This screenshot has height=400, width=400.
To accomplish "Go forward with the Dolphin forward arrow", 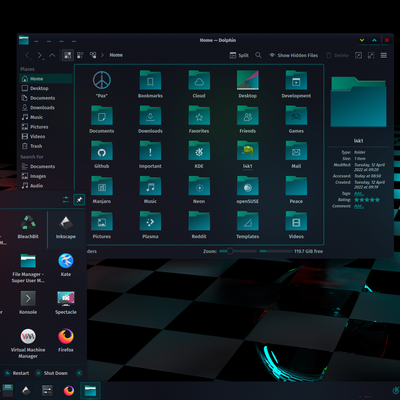I will click(40, 55).
